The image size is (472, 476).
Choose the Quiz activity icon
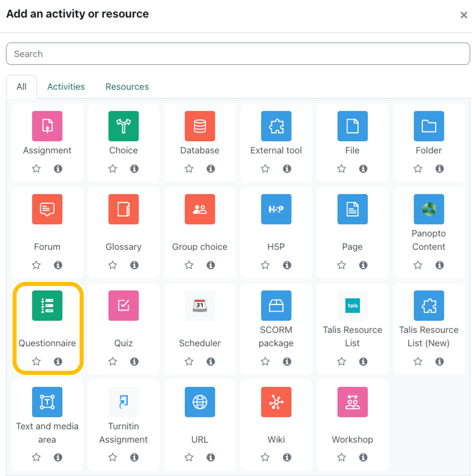pyautogui.click(x=123, y=306)
